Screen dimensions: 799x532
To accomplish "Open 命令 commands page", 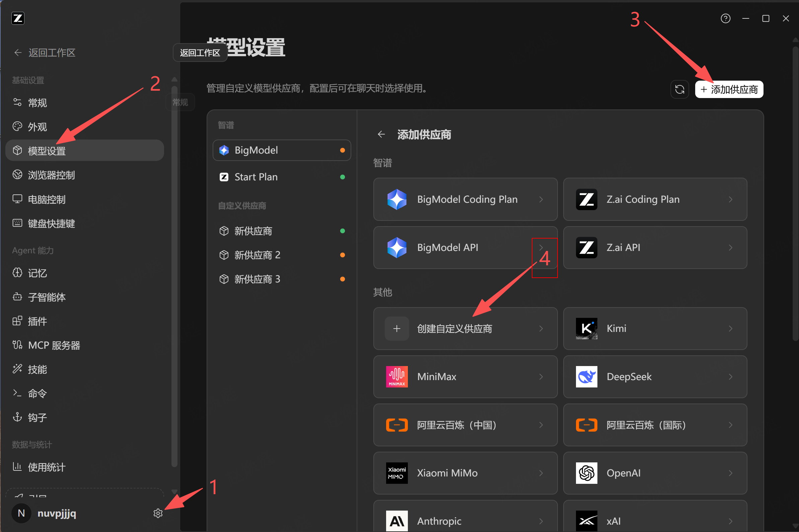I will point(84,393).
